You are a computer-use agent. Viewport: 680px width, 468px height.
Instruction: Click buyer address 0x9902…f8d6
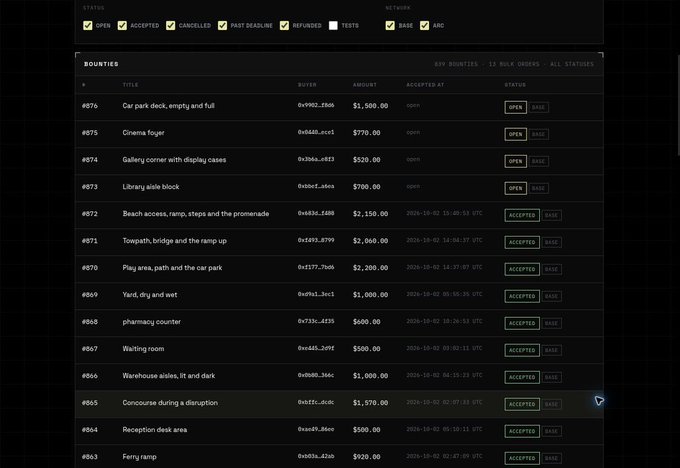point(316,105)
